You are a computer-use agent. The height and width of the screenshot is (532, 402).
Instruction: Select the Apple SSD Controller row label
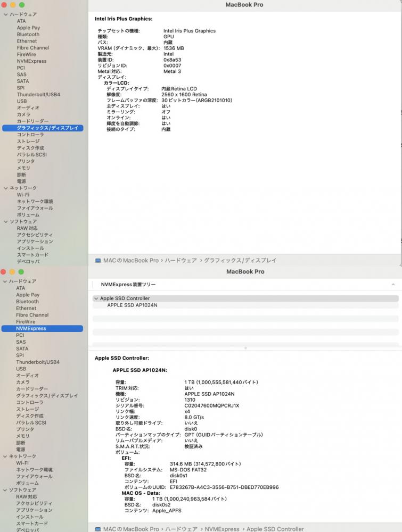coord(125,298)
